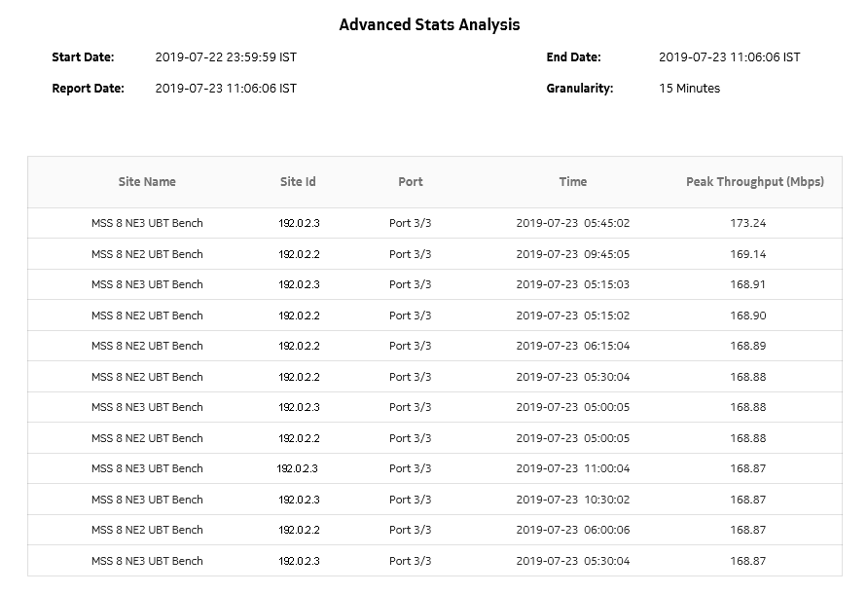Click Port 3/3 in the first row
868x594 pixels.
pos(410,223)
